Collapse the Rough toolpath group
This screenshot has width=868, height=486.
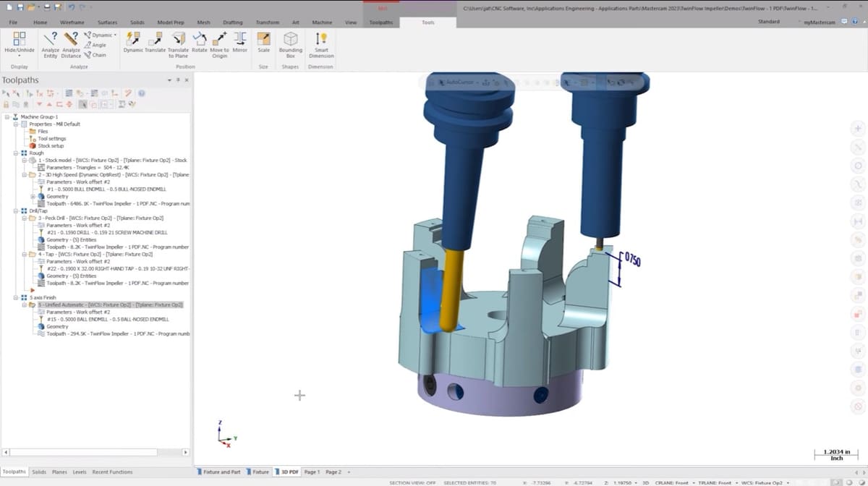pyautogui.click(x=15, y=153)
